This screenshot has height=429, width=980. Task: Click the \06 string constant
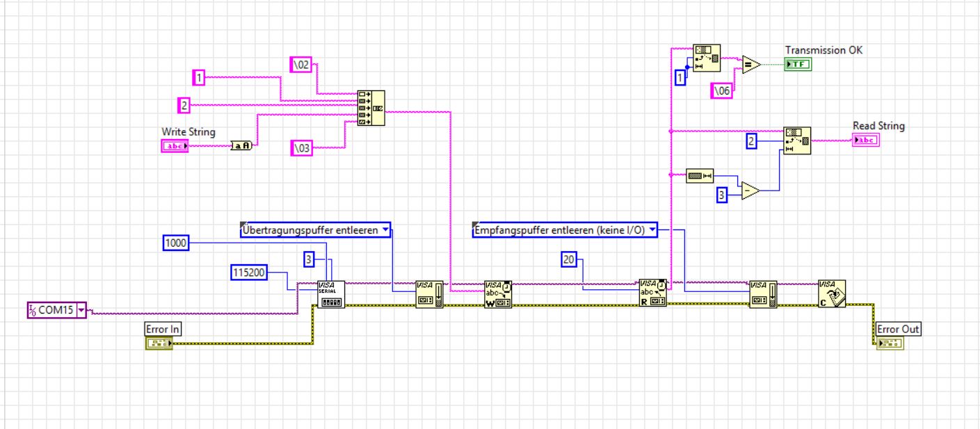(x=721, y=90)
